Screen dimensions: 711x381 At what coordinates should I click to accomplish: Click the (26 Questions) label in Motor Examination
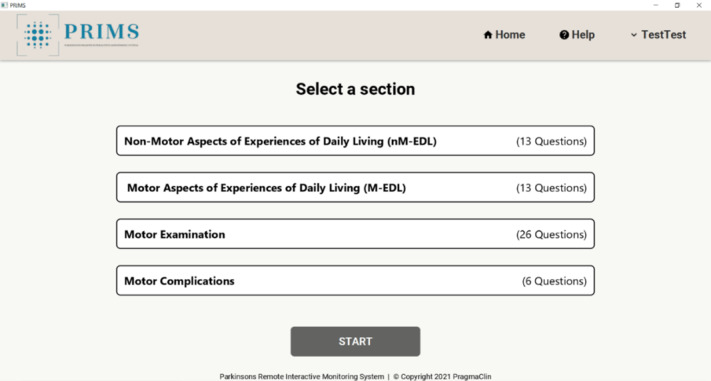551,234
